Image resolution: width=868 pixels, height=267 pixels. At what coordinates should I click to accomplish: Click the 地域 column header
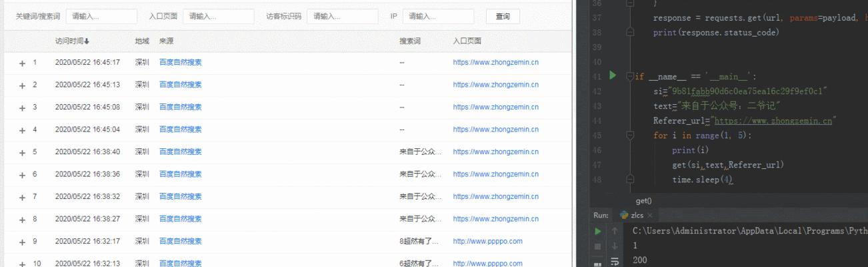tap(142, 41)
